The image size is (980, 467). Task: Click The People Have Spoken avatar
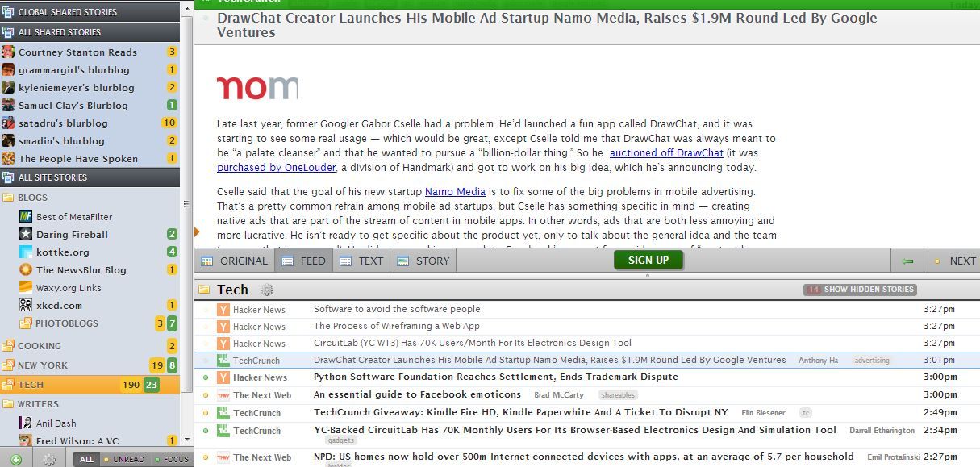coord(8,158)
